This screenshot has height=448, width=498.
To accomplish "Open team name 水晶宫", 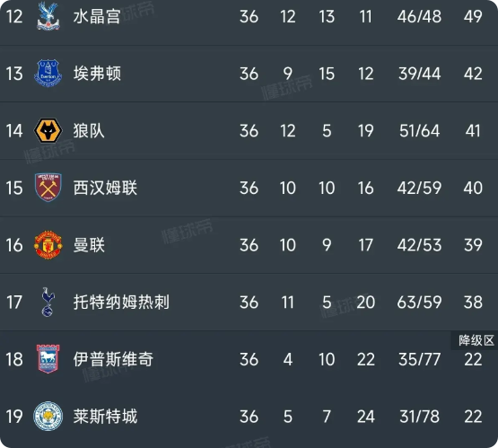I will pyautogui.click(x=97, y=16).
